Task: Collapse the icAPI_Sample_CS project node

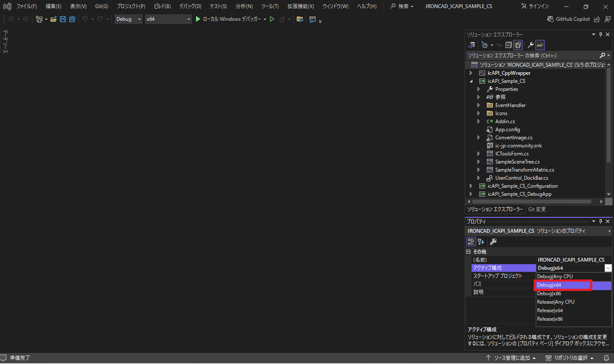Action: (x=471, y=81)
